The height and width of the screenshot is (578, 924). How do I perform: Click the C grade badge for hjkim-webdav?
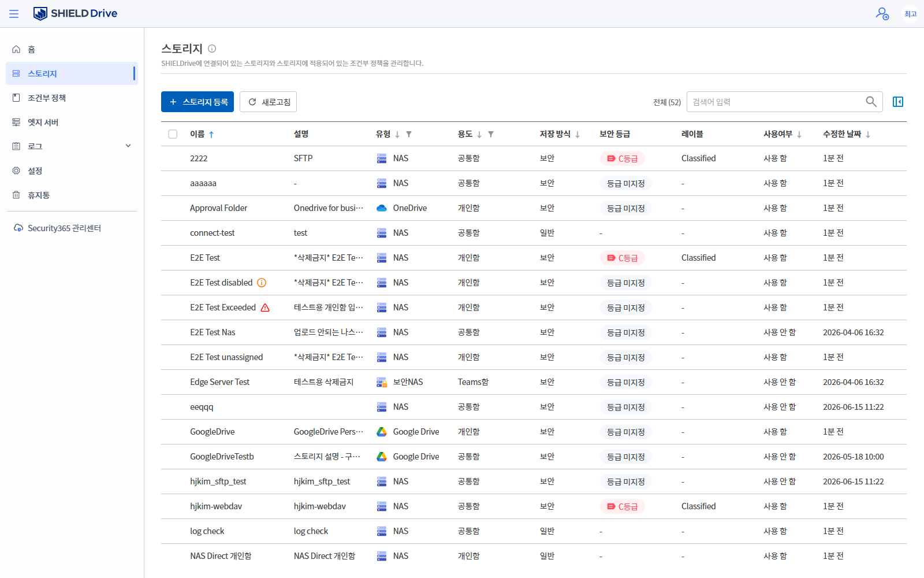click(623, 506)
